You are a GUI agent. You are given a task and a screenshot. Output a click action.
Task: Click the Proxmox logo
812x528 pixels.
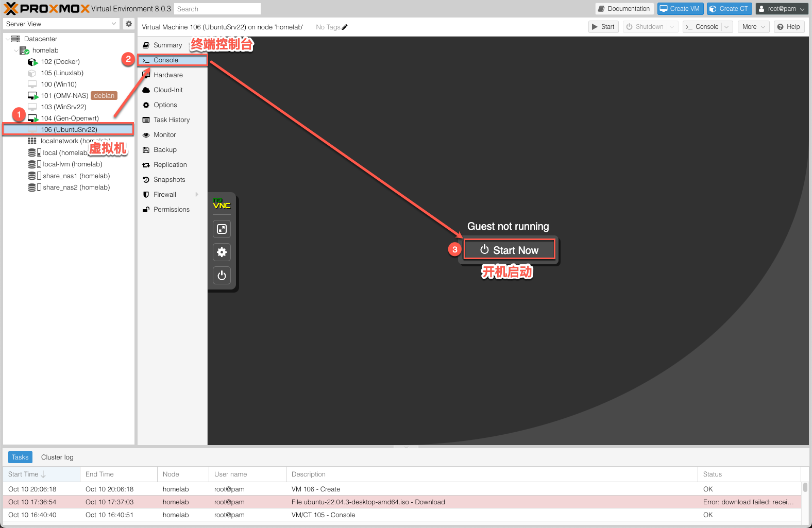point(47,9)
